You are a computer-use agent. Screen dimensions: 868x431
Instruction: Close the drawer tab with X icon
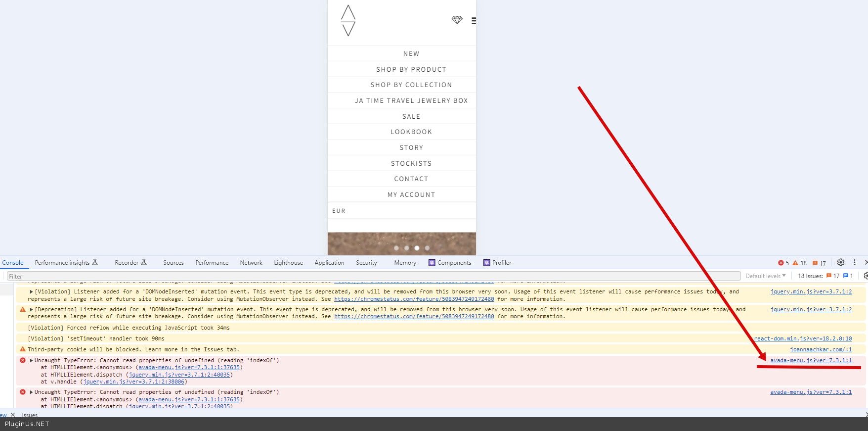tap(13, 415)
